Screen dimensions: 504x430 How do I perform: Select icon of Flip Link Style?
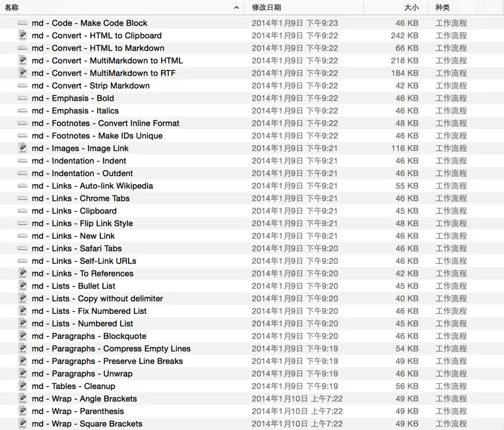(x=22, y=224)
